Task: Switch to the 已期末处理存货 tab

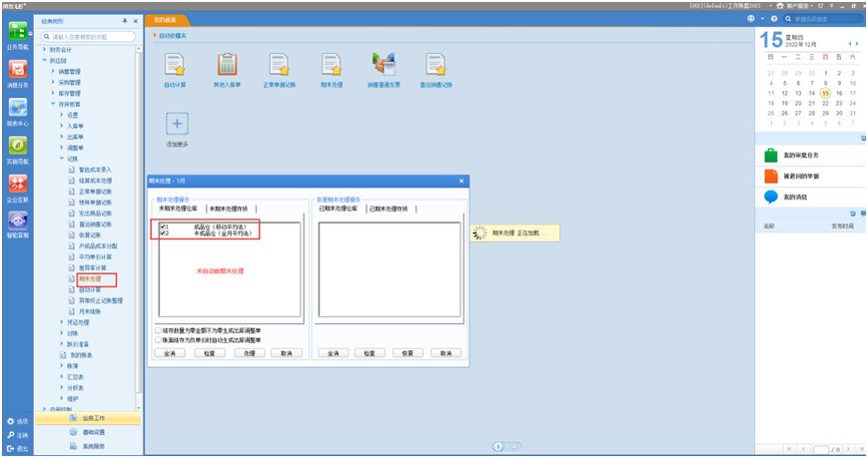Action: pyautogui.click(x=389, y=209)
